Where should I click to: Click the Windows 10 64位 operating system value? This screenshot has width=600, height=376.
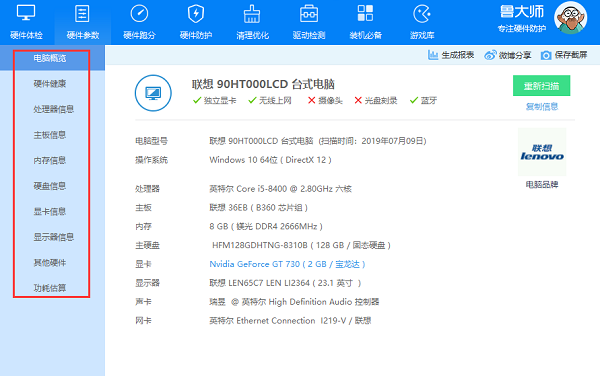[x=271, y=160]
